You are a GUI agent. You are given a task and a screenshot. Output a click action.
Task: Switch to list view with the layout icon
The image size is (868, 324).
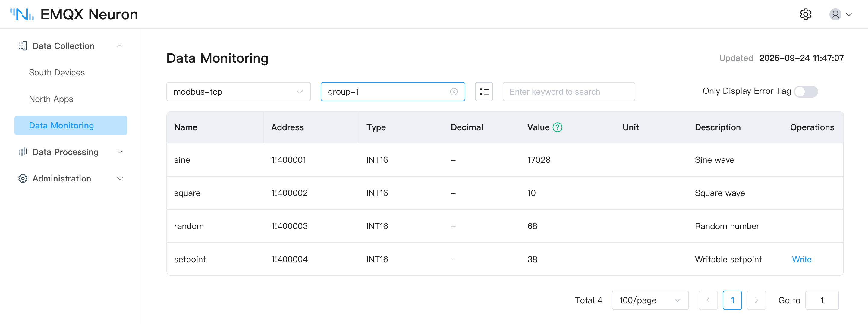coord(484,92)
